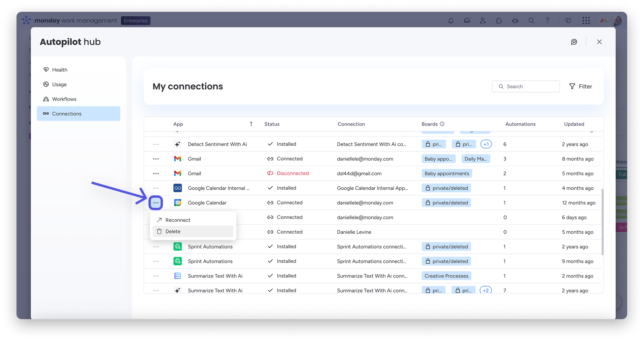
Task: Click Gmail icon in the Disconnected row
Action: (x=177, y=174)
